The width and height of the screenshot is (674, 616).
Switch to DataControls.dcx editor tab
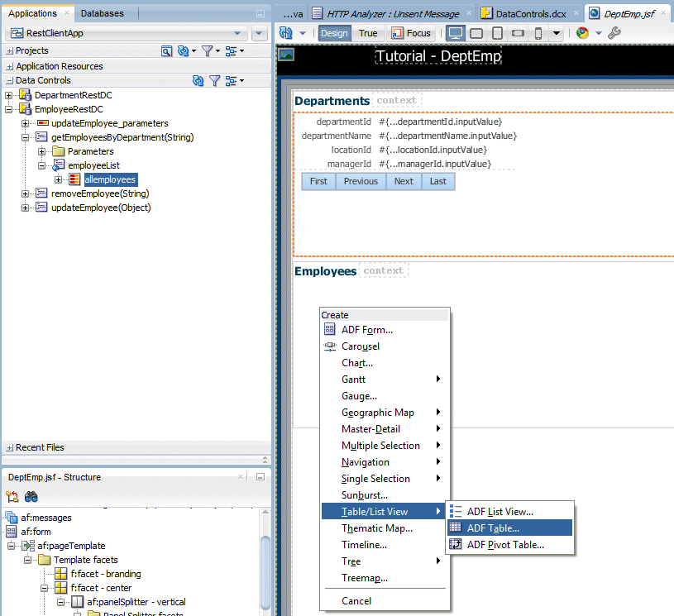click(x=530, y=14)
